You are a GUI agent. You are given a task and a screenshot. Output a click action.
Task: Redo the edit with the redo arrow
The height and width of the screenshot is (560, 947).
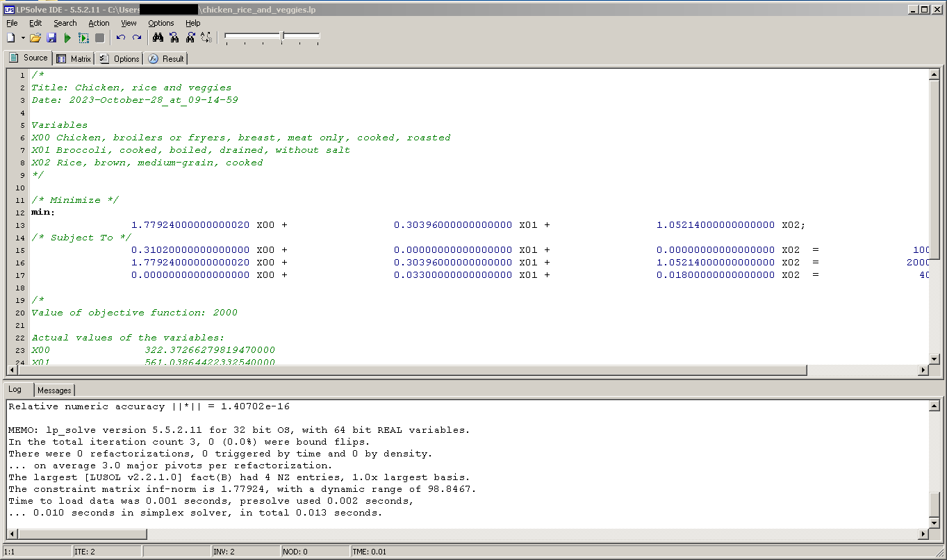pos(137,38)
